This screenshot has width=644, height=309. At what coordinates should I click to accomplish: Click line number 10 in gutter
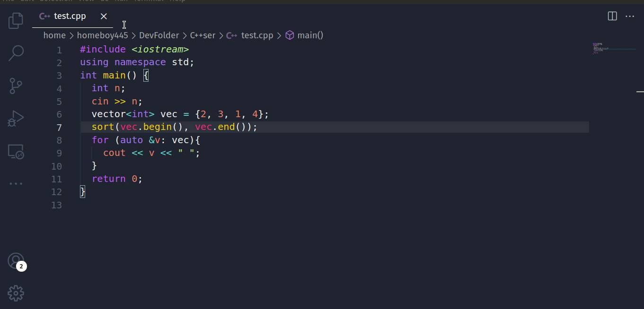[56, 166]
